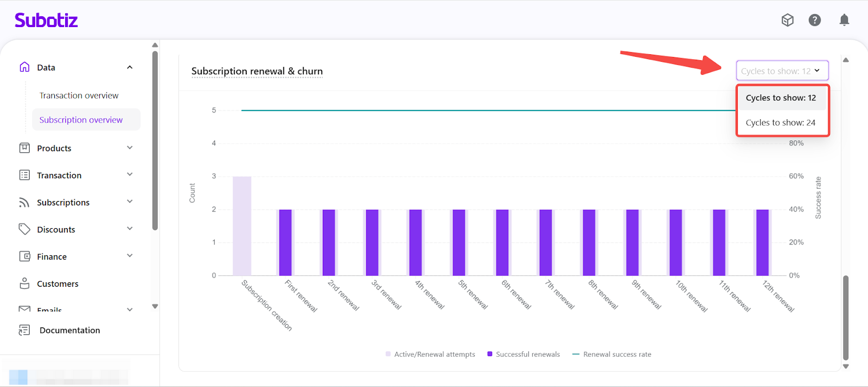Select Cycles to show: 24 option
This screenshot has height=387, width=868.
point(780,123)
